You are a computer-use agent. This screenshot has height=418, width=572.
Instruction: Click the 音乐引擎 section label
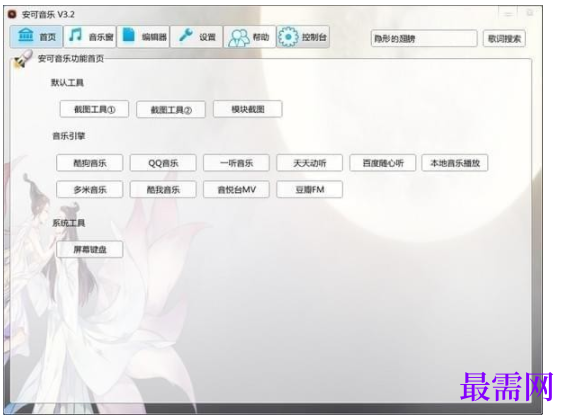pos(69,136)
